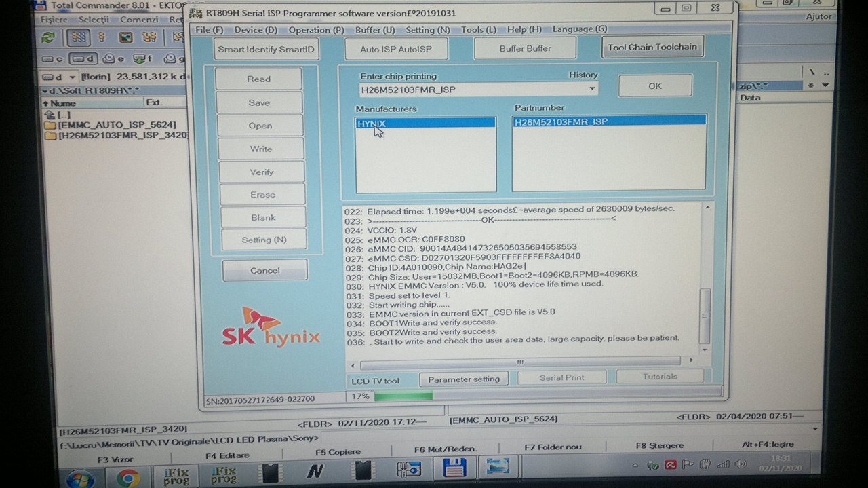Click the Tutorials button
This screenshot has height=488, width=868.
[660, 376]
